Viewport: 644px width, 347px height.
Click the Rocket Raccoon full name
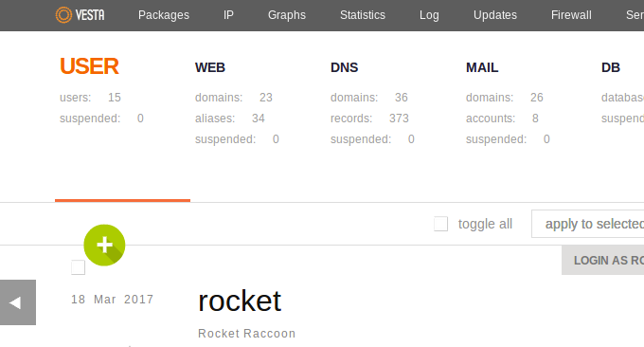246,334
